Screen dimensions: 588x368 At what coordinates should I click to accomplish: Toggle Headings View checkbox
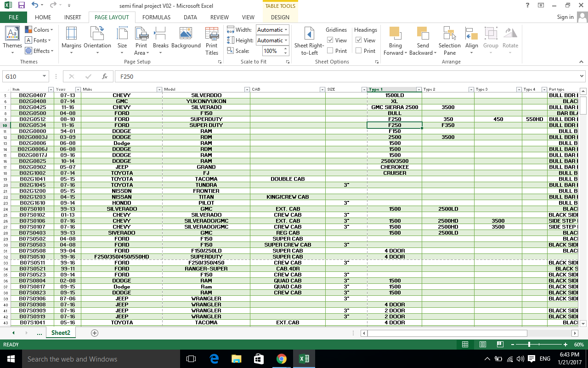[359, 40]
